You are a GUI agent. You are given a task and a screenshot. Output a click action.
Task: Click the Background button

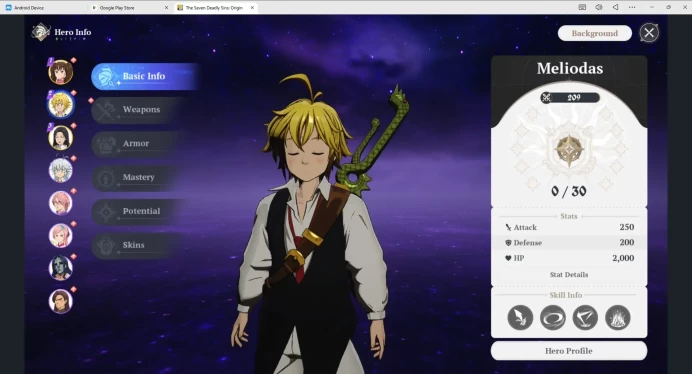coord(594,33)
